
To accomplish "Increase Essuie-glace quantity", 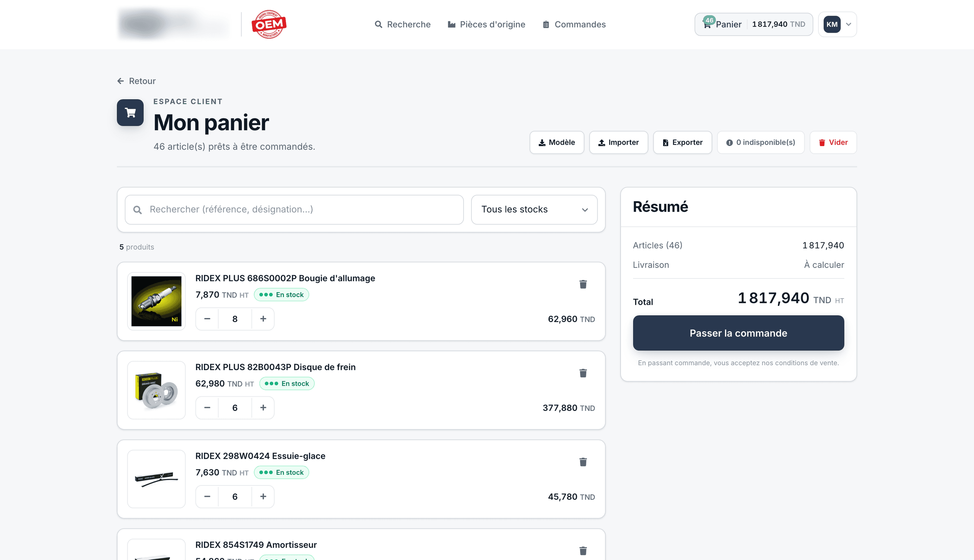I will coord(263,496).
